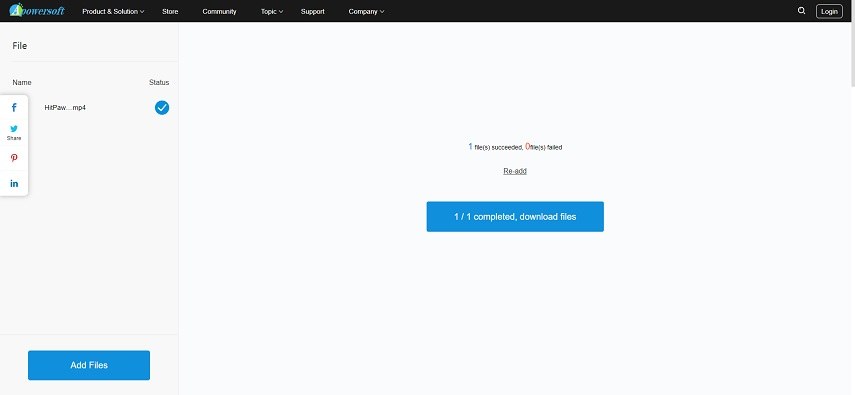Click the files succeeded status text
This screenshot has height=395, width=855.
point(515,147)
